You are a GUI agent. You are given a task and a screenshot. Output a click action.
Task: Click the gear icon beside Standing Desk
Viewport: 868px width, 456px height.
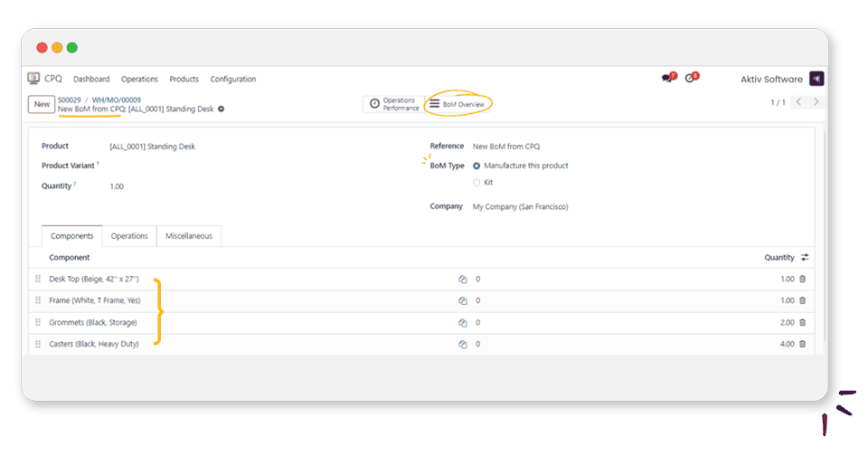pyautogui.click(x=222, y=109)
